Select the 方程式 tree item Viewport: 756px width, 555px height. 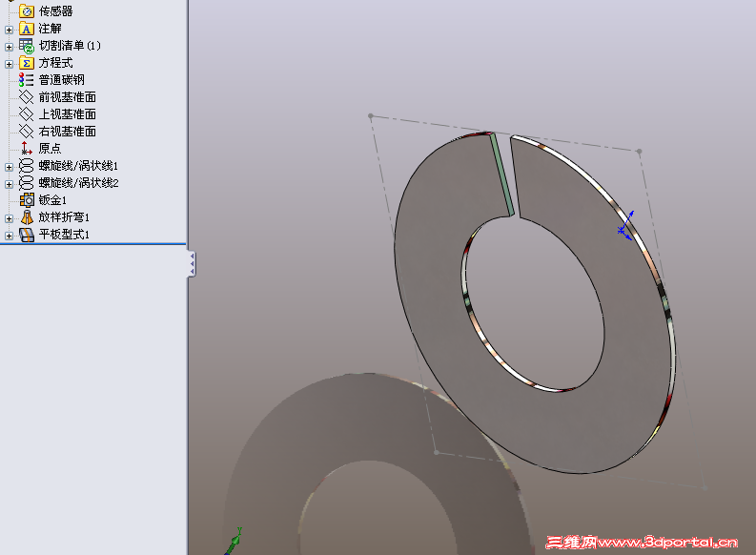(x=56, y=63)
